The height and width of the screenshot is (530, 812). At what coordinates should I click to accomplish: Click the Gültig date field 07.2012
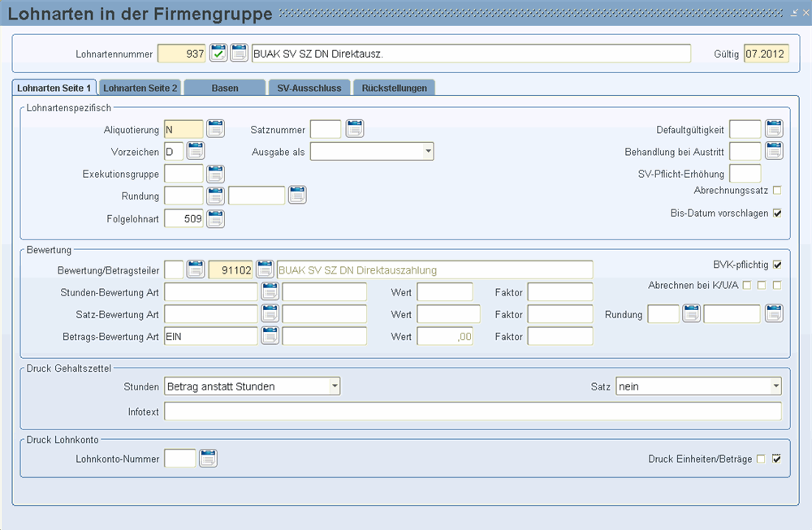[767, 54]
